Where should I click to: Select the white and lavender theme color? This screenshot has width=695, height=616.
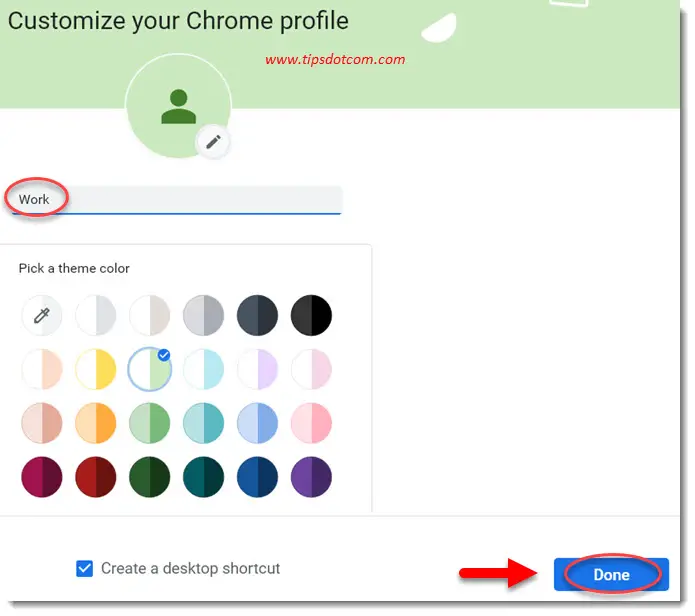click(x=258, y=369)
